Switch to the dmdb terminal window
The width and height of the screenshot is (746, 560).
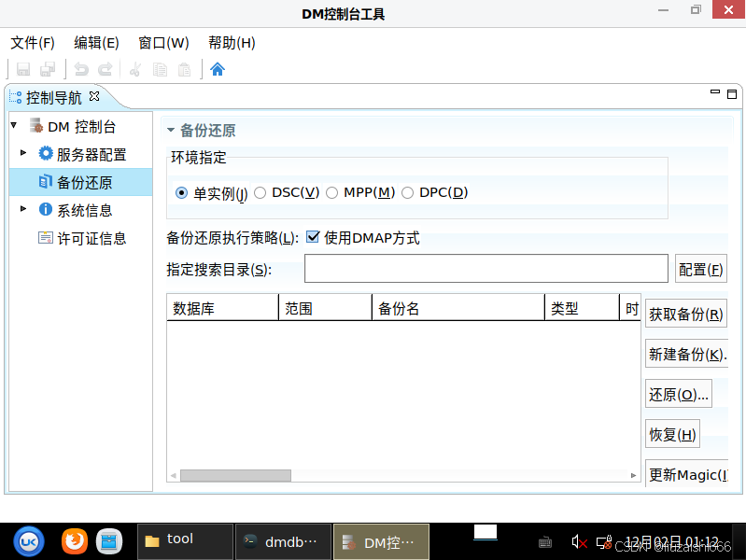(284, 541)
